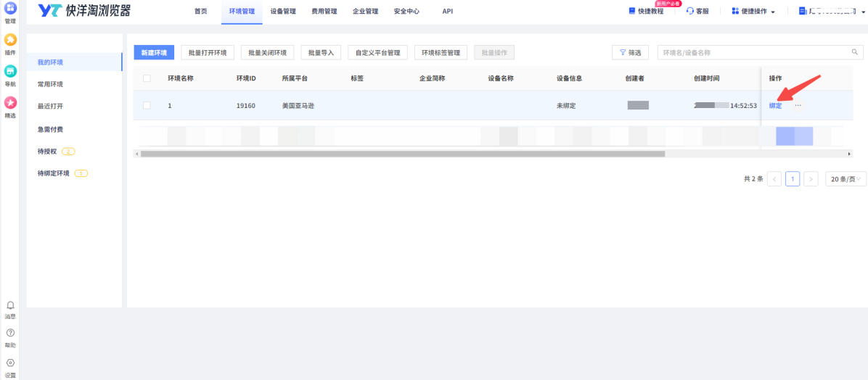Expand the 便捷操作 dropdown
This screenshot has height=380, width=868.
click(753, 11)
